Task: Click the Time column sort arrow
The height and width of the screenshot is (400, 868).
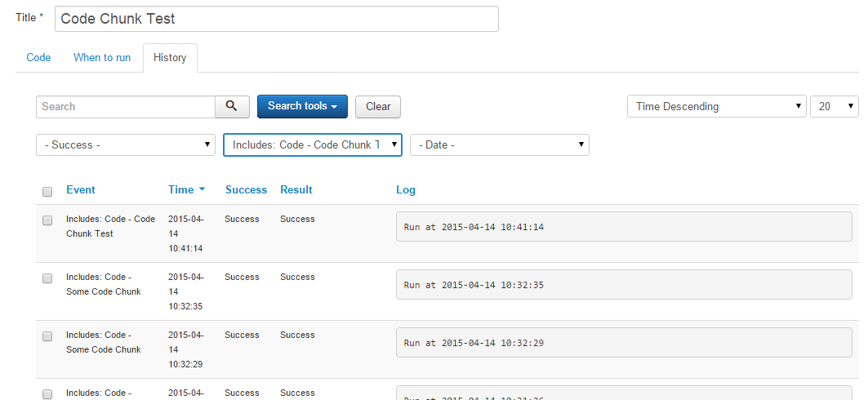Action: pos(202,189)
